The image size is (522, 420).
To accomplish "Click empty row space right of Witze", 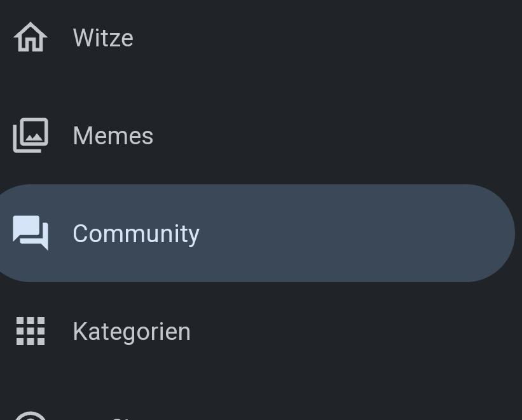I will [x=318, y=38].
